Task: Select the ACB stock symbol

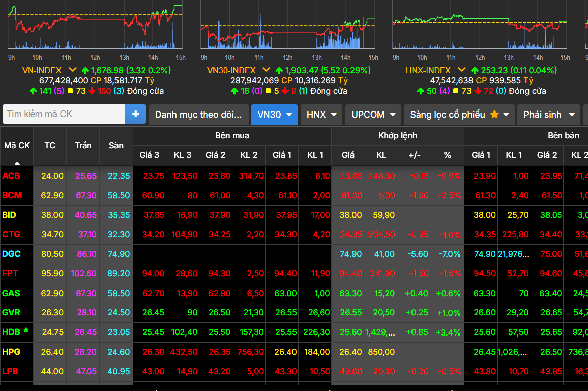Action: tap(12, 176)
